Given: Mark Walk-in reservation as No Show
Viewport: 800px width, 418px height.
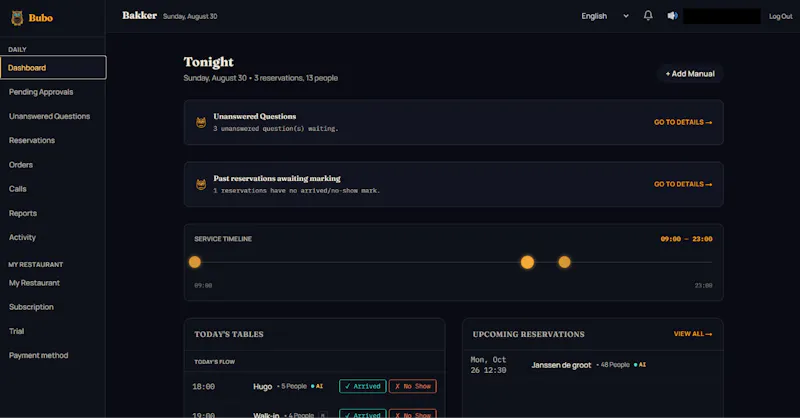Looking at the screenshot, I should [x=413, y=414].
